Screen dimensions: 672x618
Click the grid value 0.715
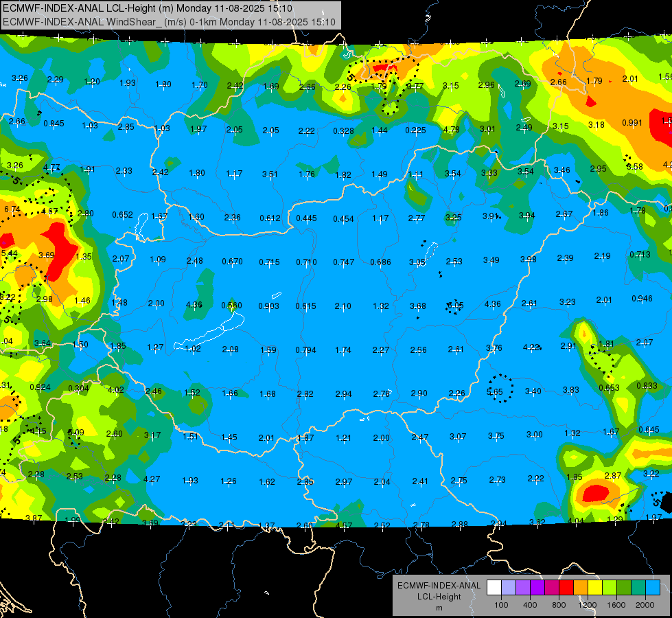[x=269, y=262]
